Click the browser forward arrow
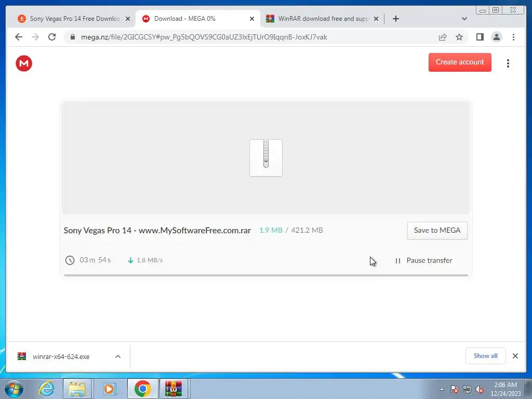This screenshot has height=399, width=532. (x=35, y=37)
